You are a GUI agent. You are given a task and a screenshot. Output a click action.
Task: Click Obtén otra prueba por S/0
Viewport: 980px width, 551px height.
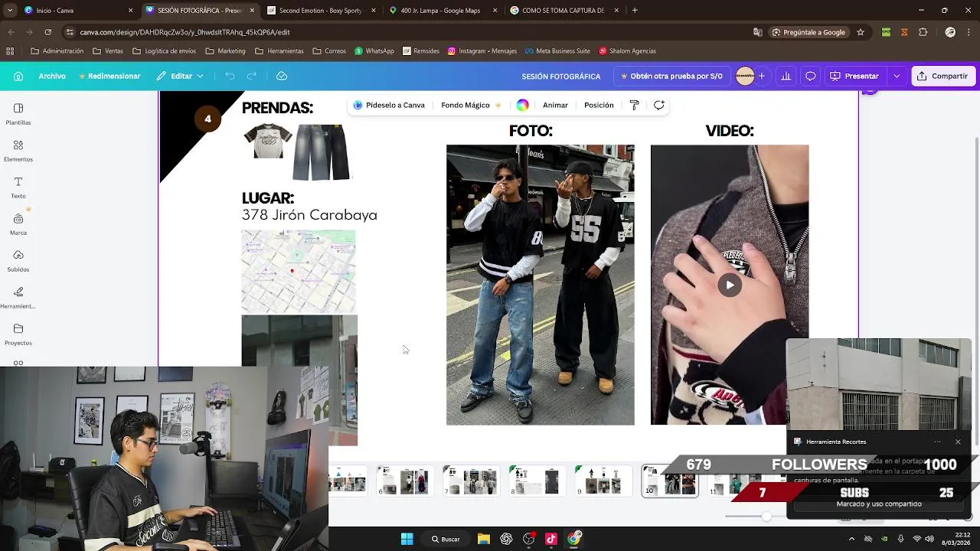[671, 76]
